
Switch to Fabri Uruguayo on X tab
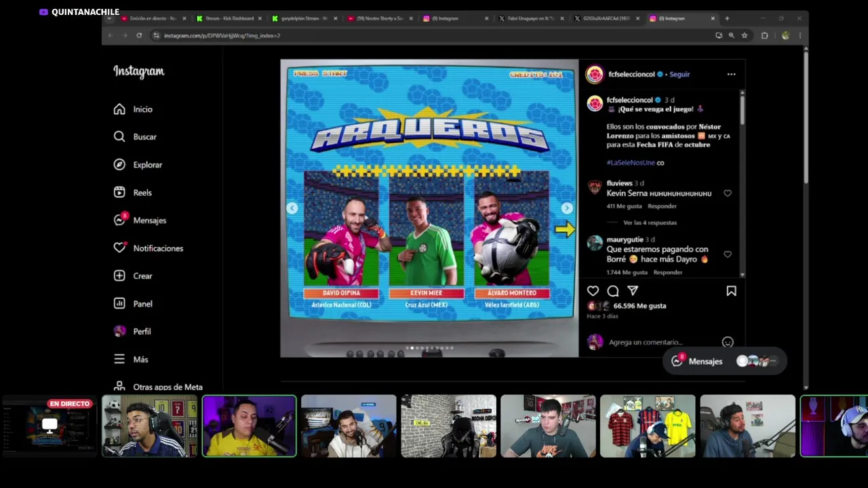[x=531, y=18]
